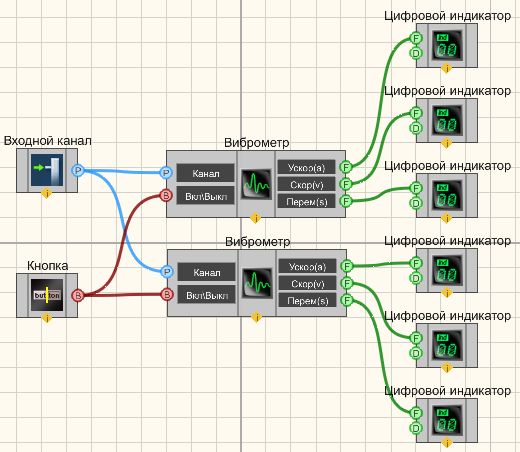Image resolution: width=520 pixels, height=452 pixels.
Task: Click the red B input pin of lower Виброметр
Action: (167, 294)
